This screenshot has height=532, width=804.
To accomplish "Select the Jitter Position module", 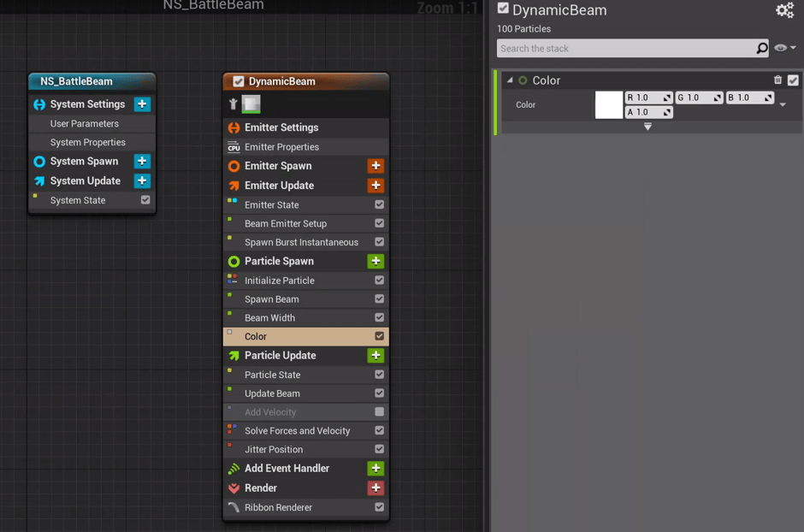I will tap(306, 450).
